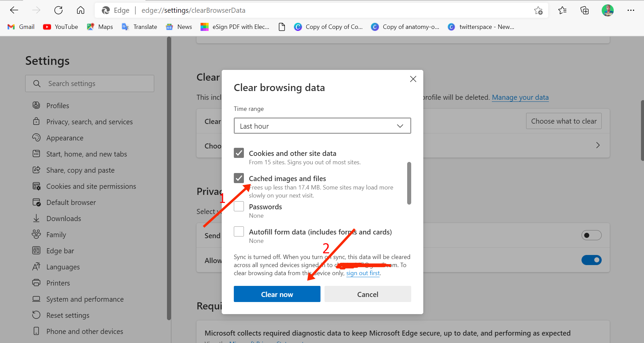Image resolution: width=644 pixels, height=343 pixels.
Task: Check the Passwords checkbox
Action: [x=239, y=206]
